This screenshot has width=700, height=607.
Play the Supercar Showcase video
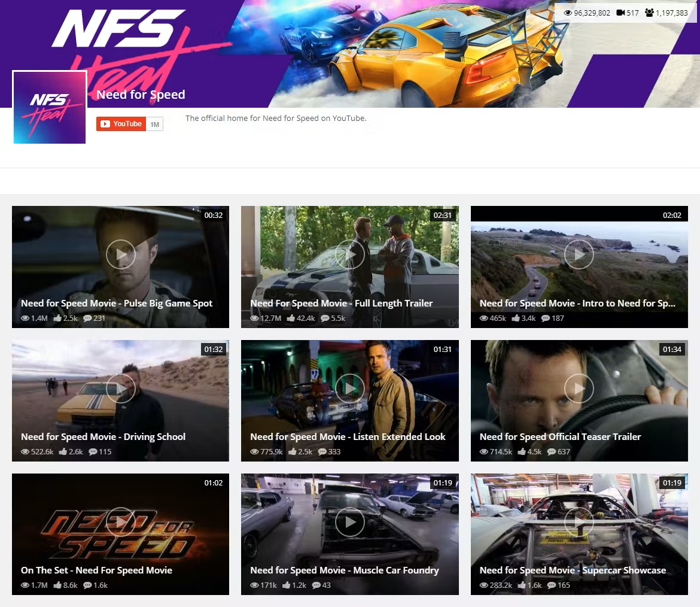click(579, 521)
